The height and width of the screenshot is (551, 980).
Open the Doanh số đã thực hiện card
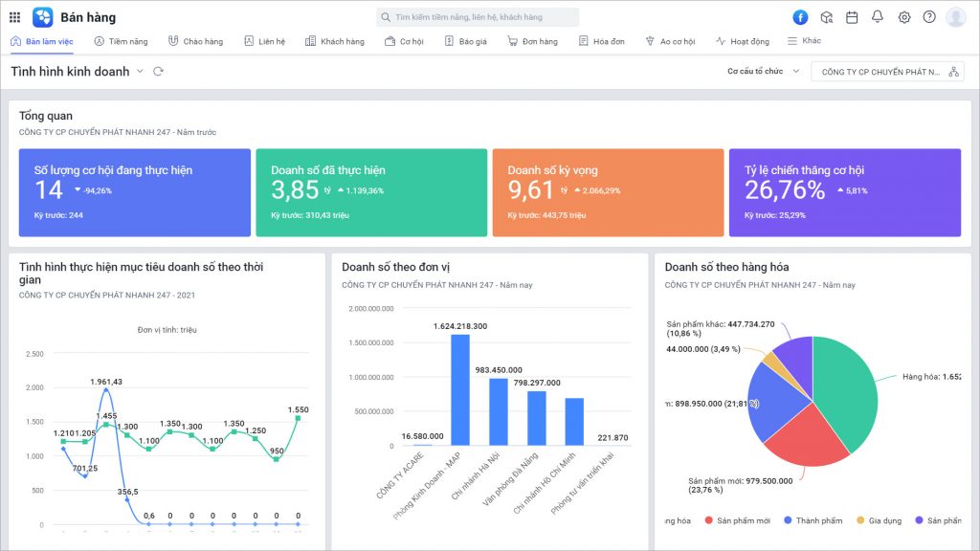pyautogui.click(x=371, y=192)
